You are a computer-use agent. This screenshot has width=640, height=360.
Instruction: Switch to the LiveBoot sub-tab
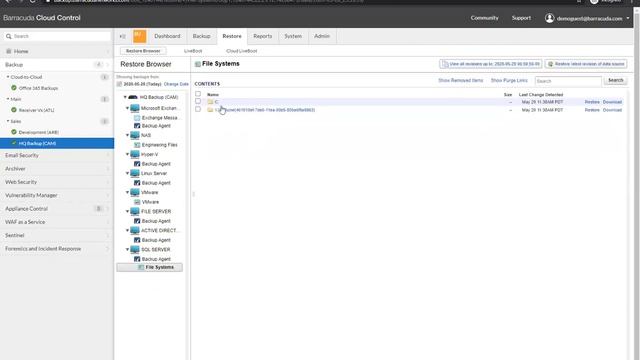coord(193,51)
